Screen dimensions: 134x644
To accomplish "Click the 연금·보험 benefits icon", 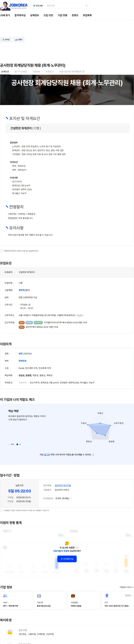I will 10,632.
